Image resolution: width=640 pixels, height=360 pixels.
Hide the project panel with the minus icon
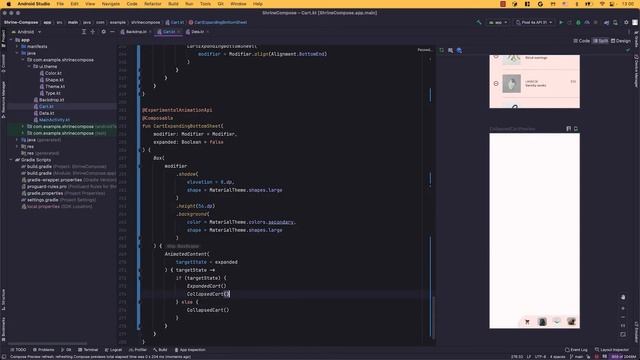click(112, 32)
